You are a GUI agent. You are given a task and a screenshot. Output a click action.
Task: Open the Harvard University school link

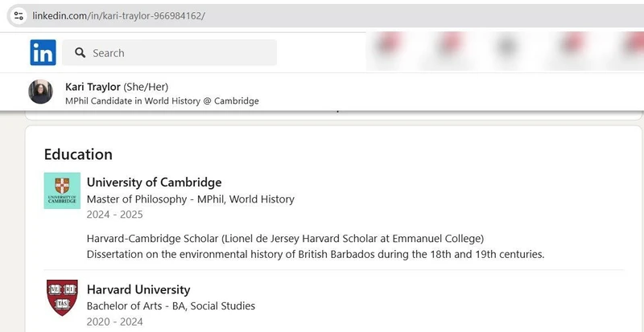tap(138, 289)
